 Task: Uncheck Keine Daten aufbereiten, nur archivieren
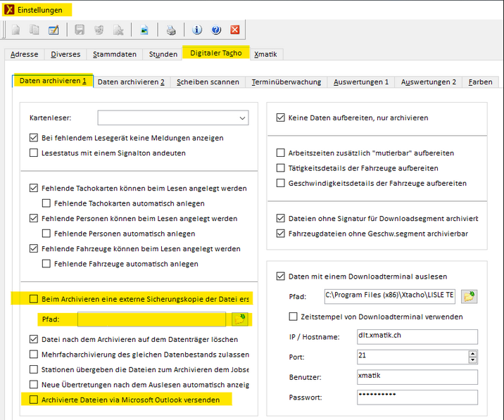[281, 117]
